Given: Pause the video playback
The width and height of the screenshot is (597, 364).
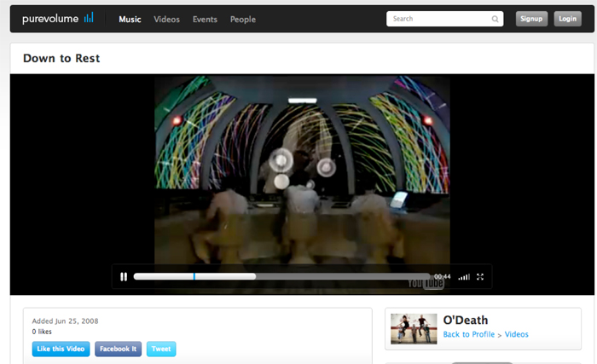Looking at the screenshot, I should click(124, 276).
